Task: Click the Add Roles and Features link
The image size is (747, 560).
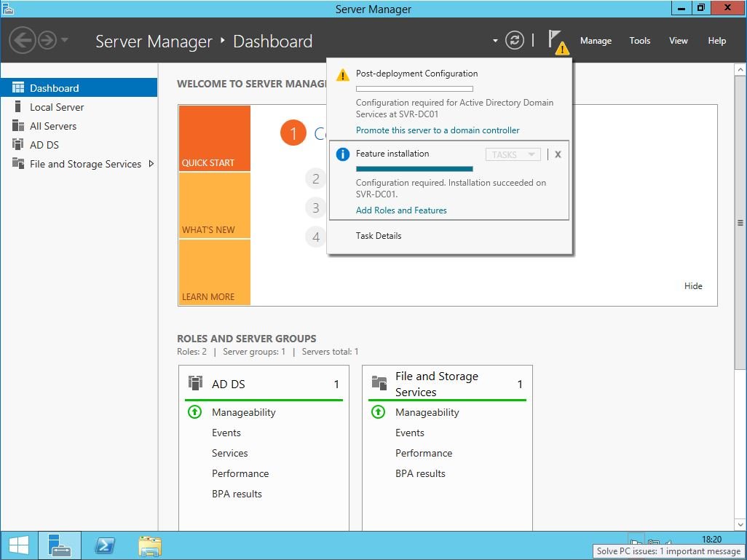Action: pos(401,210)
